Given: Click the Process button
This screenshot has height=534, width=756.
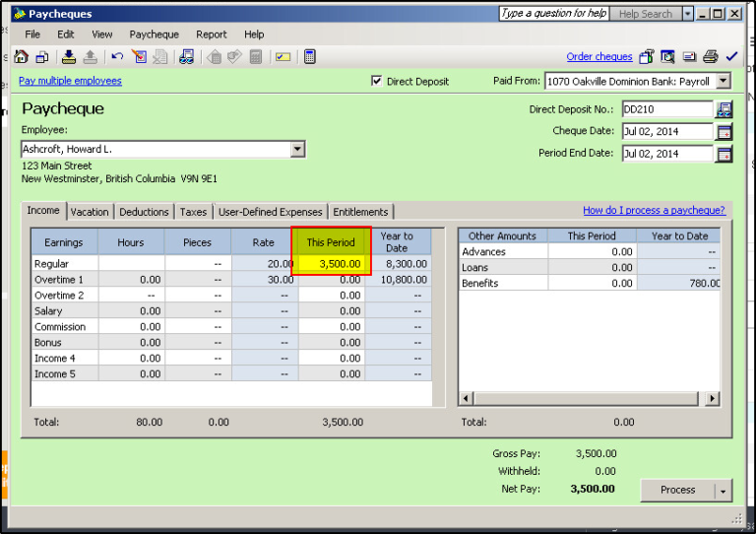Looking at the screenshot, I should click(677, 490).
